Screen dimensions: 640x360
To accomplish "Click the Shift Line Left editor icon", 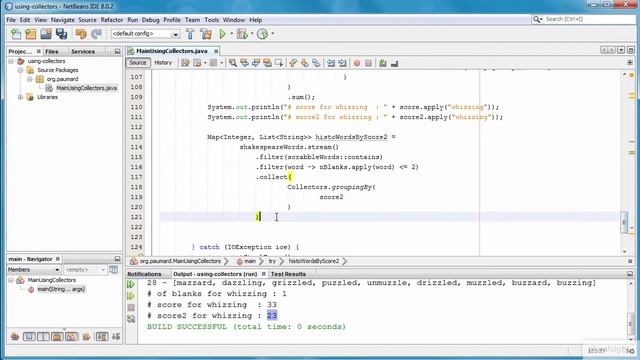I will tap(331, 63).
